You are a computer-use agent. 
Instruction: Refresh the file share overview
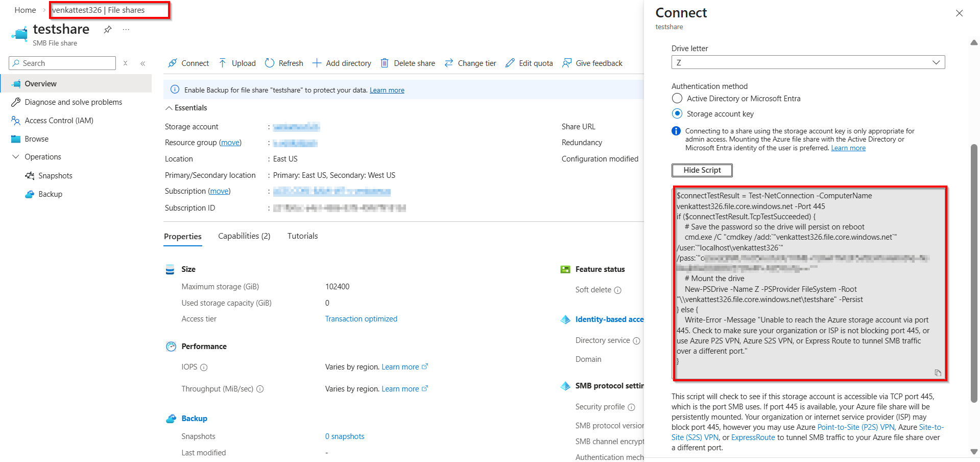[x=284, y=63]
